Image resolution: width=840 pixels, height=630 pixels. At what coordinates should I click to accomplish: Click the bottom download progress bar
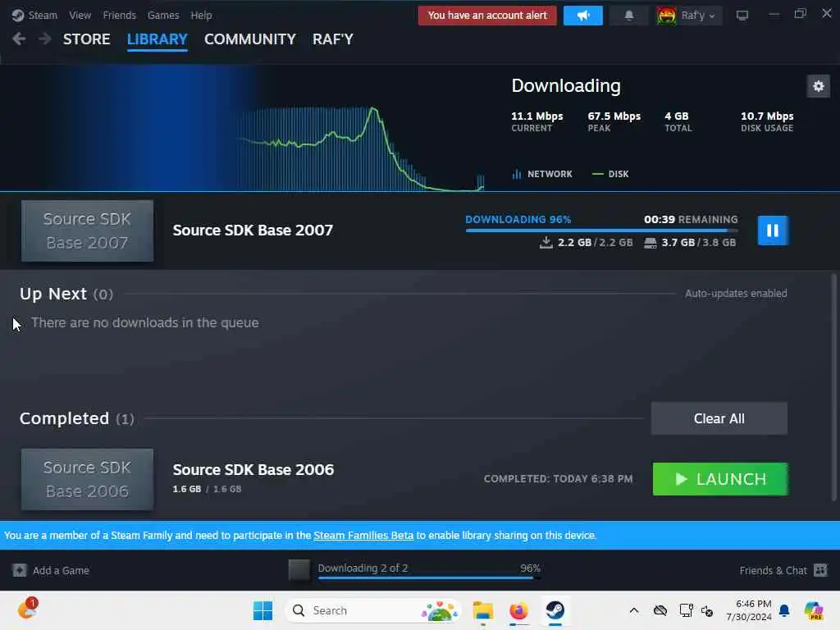point(429,578)
